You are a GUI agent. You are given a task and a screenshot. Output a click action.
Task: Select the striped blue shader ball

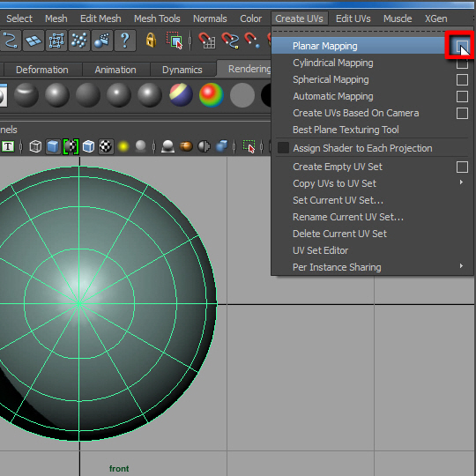click(x=181, y=94)
